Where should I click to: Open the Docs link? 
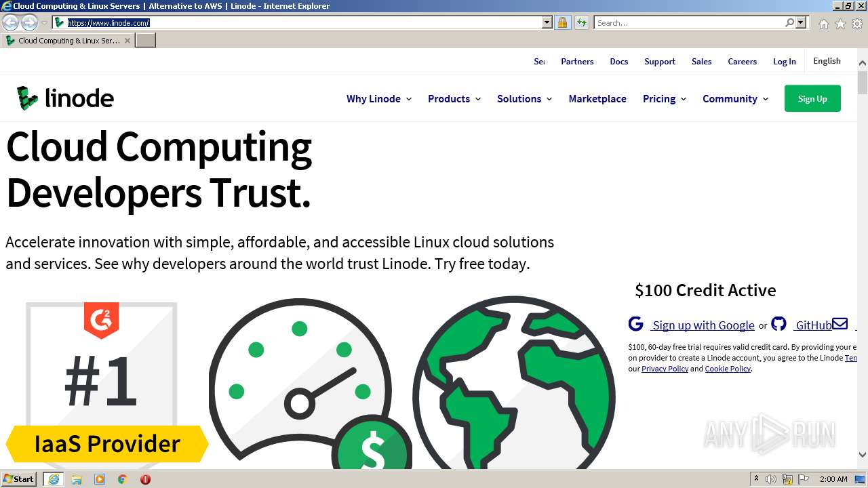tap(619, 61)
